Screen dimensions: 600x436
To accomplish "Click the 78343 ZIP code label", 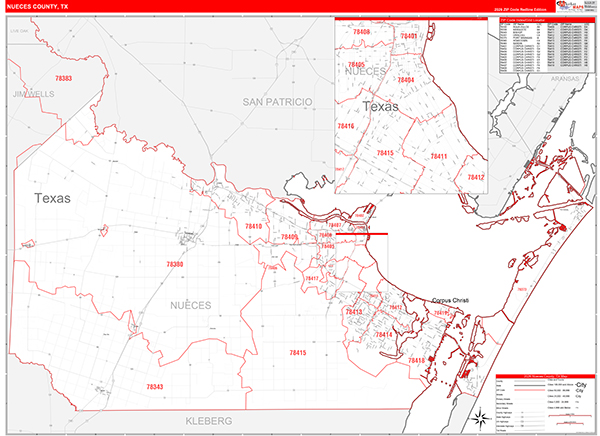I will point(155,387).
